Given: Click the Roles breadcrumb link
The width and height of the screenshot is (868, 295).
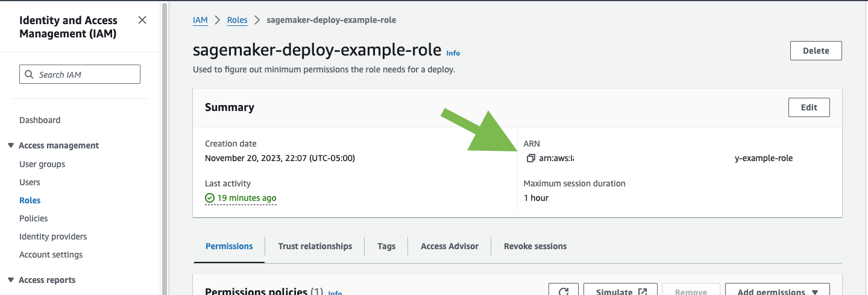Looking at the screenshot, I should [x=237, y=20].
